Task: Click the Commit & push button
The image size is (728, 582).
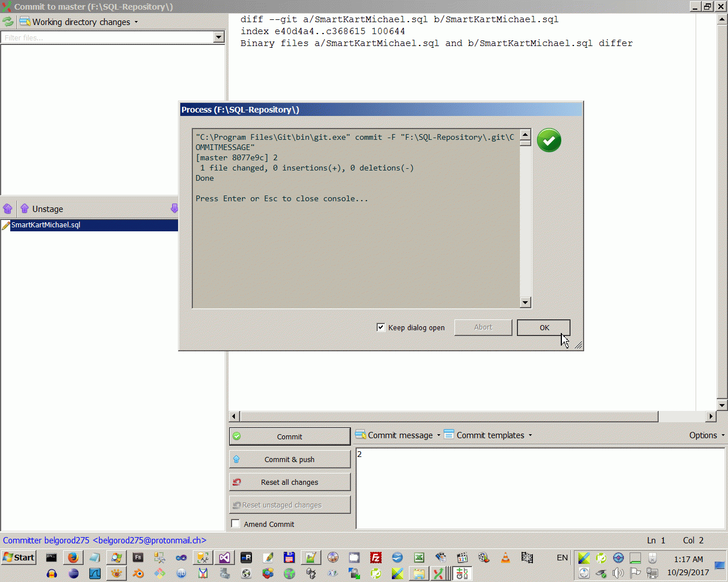Action: click(289, 459)
